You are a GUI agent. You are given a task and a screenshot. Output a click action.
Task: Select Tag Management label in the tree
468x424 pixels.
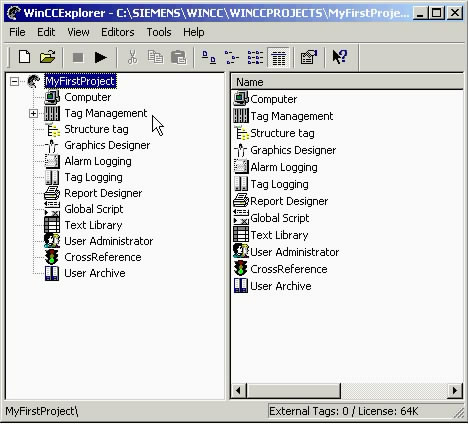click(x=106, y=113)
